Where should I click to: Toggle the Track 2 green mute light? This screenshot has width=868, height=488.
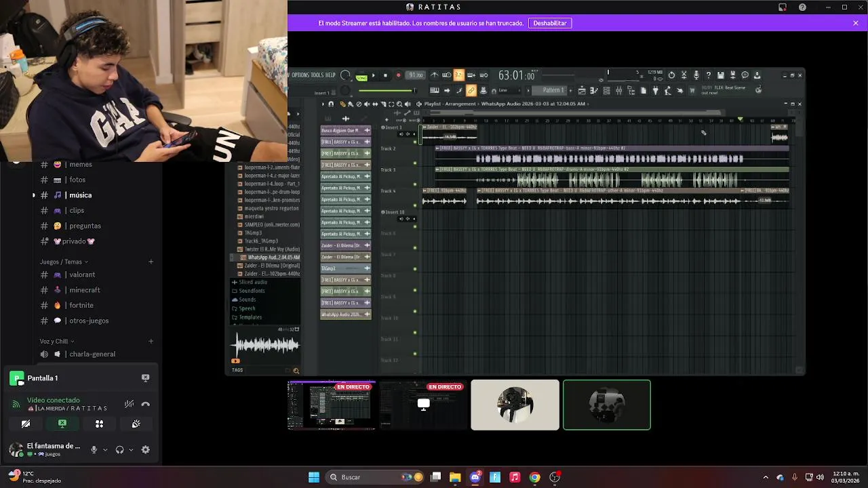(x=415, y=163)
